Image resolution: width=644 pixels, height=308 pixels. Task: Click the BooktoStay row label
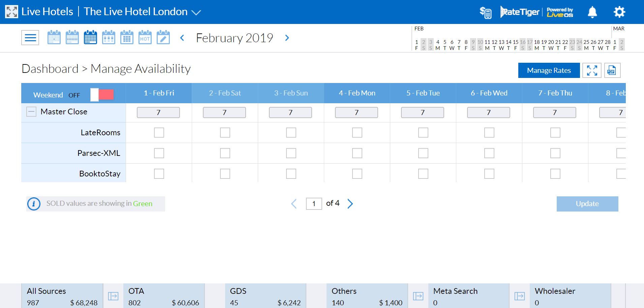100,174
